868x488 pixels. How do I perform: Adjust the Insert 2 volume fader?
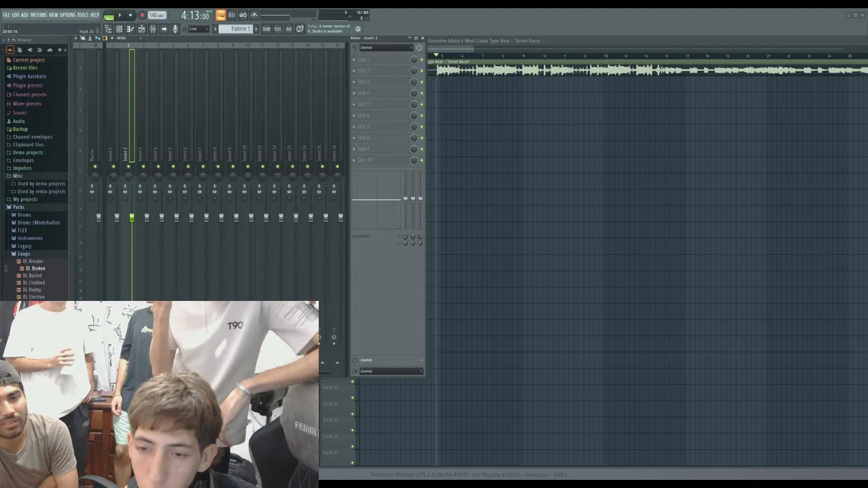coord(132,218)
